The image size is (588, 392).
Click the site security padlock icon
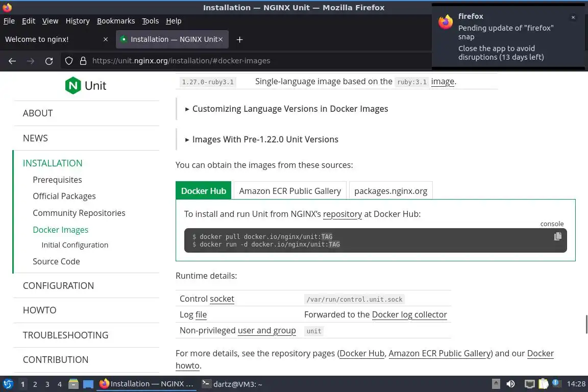coord(83,61)
